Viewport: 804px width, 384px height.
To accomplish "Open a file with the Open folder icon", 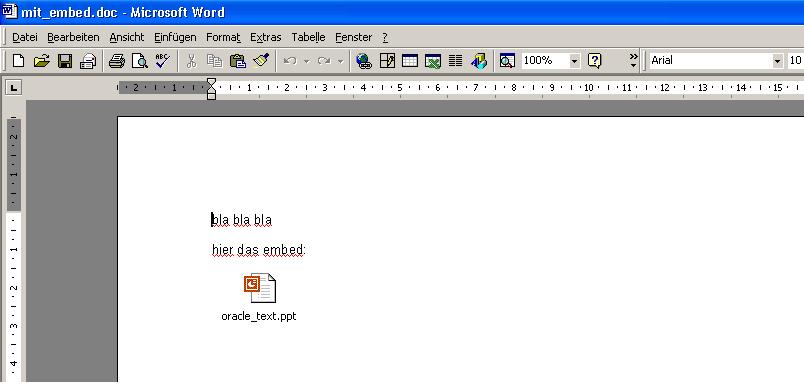I will [42, 61].
